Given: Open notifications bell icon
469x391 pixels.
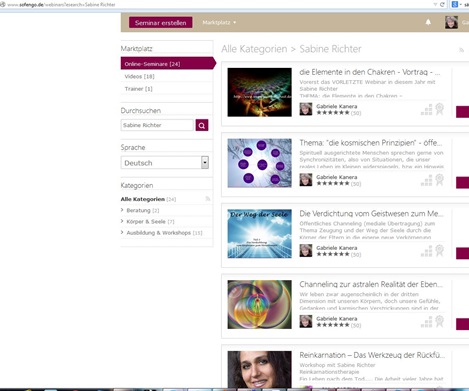Looking at the screenshot, I should pyautogui.click(x=428, y=22).
